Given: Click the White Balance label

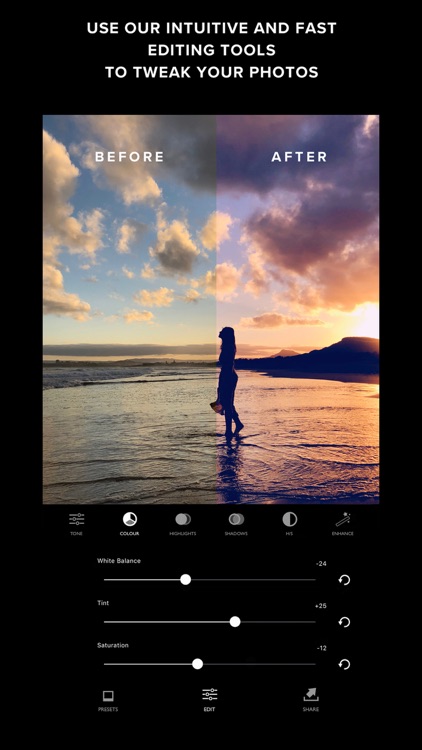Looking at the screenshot, I should coord(119,561).
